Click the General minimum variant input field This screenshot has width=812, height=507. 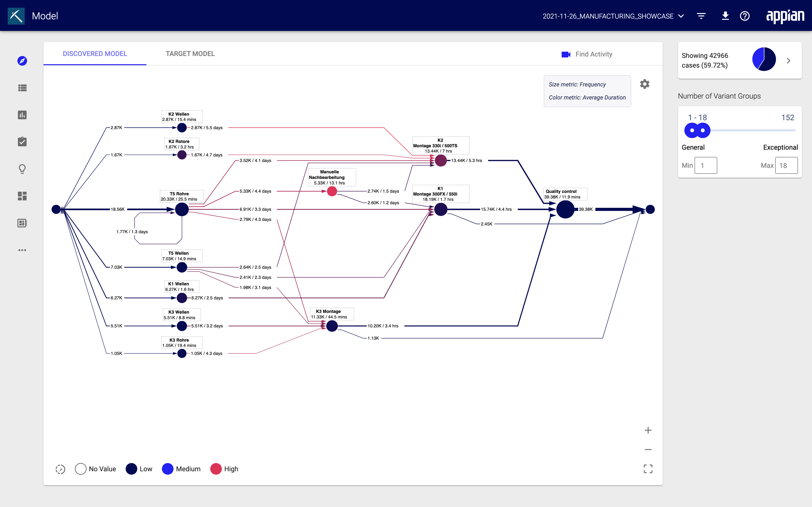pos(706,166)
